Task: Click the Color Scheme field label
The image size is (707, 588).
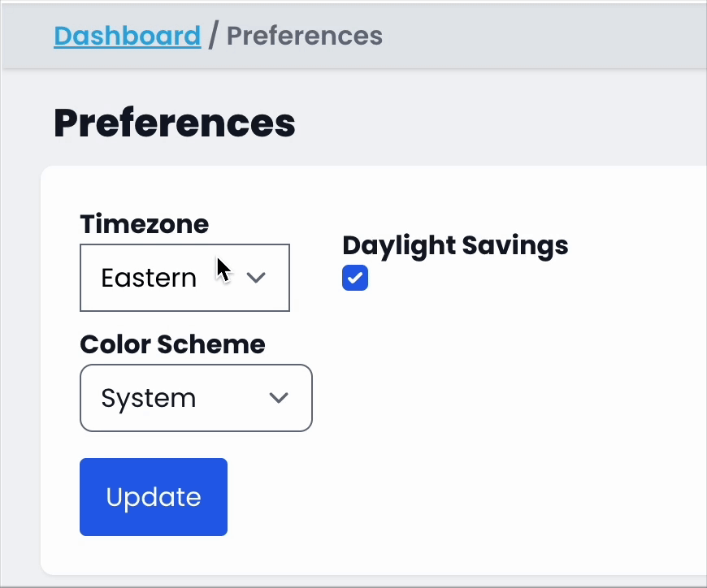Action: tap(172, 344)
